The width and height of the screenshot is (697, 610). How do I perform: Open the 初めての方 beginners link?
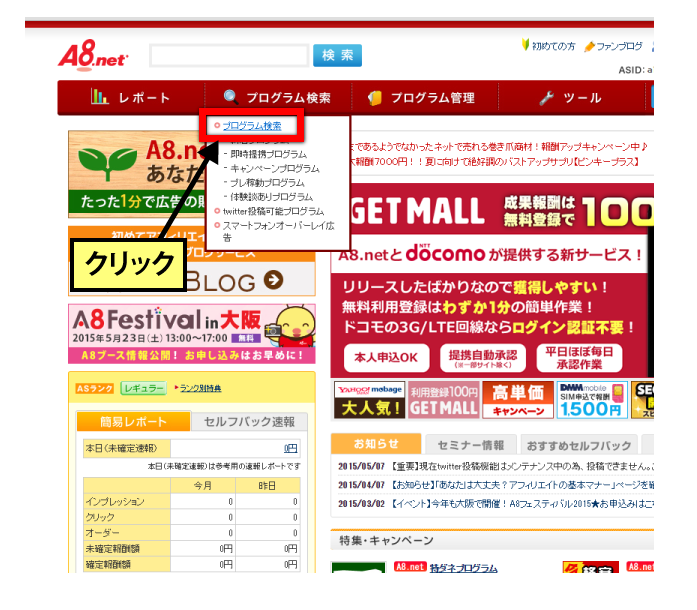tap(553, 46)
